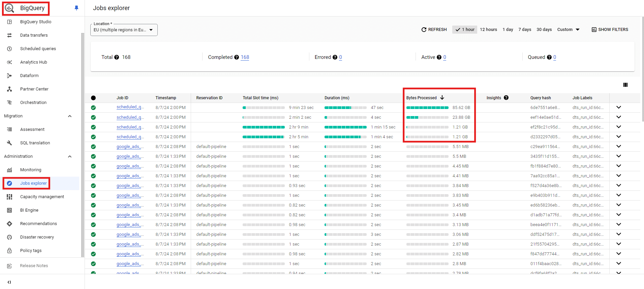Go to Orchestration
The image size is (644, 289).
33,103
